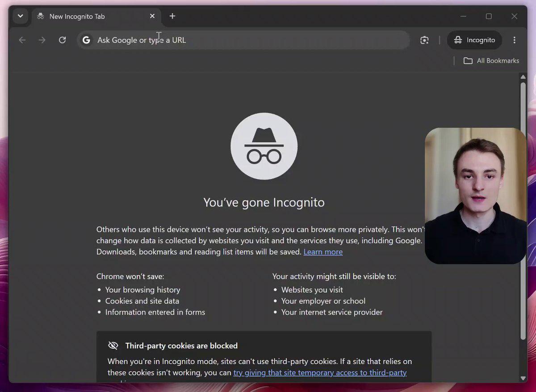Click the Incognito profile button
This screenshot has height=392, width=536.
tap(474, 40)
